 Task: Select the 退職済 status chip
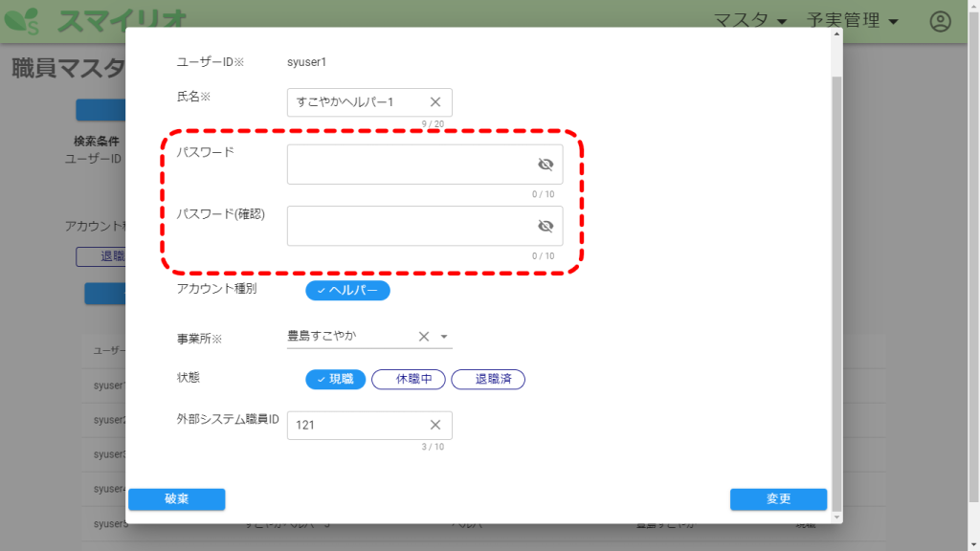[488, 379]
